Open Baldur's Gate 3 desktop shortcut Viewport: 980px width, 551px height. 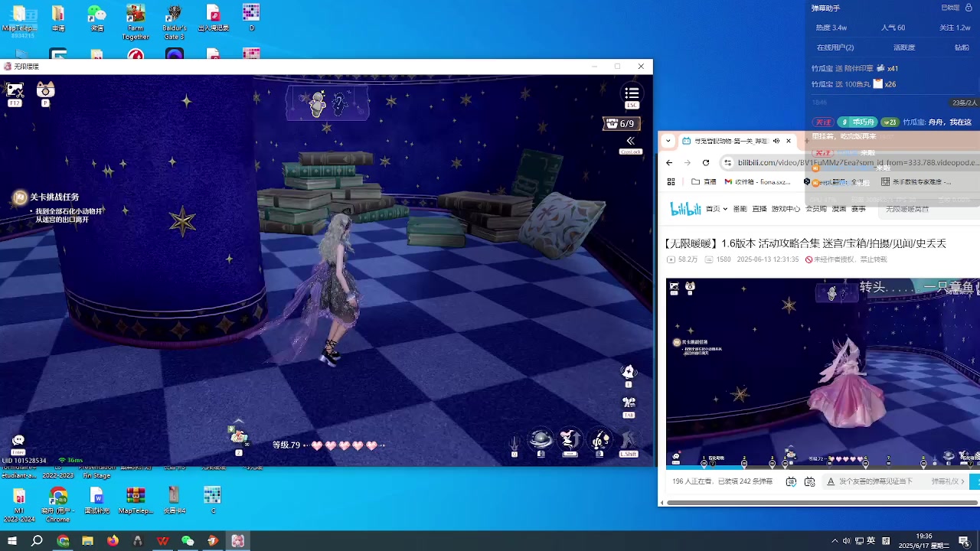click(x=175, y=21)
